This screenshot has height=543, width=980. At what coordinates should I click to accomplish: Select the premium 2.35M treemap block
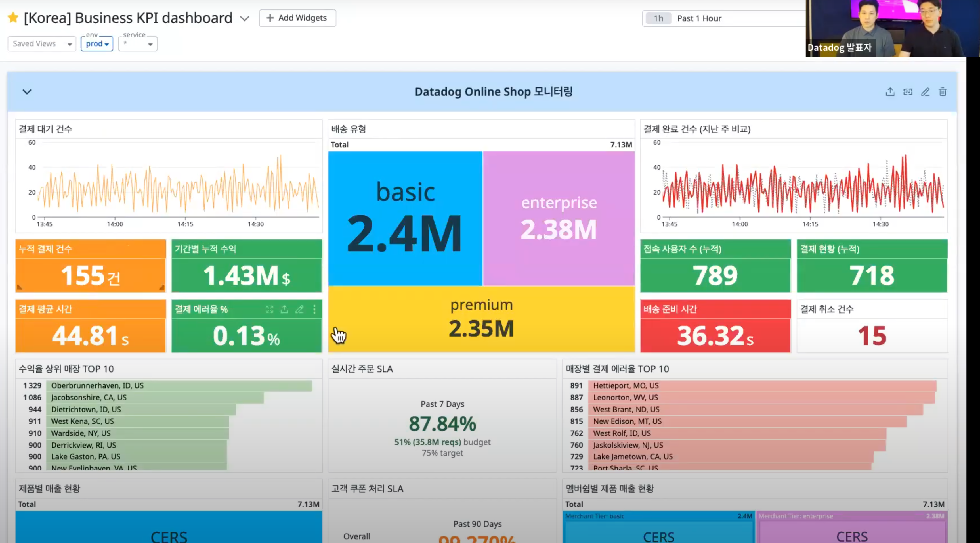(x=482, y=319)
